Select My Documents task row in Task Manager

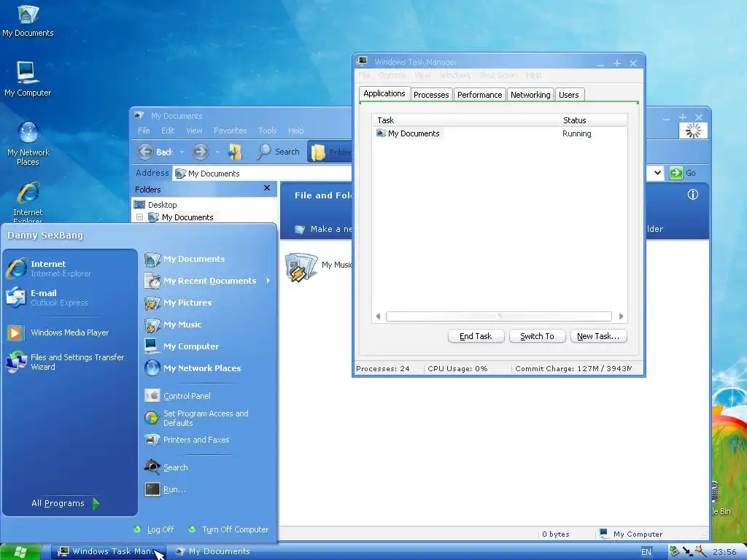point(499,134)
